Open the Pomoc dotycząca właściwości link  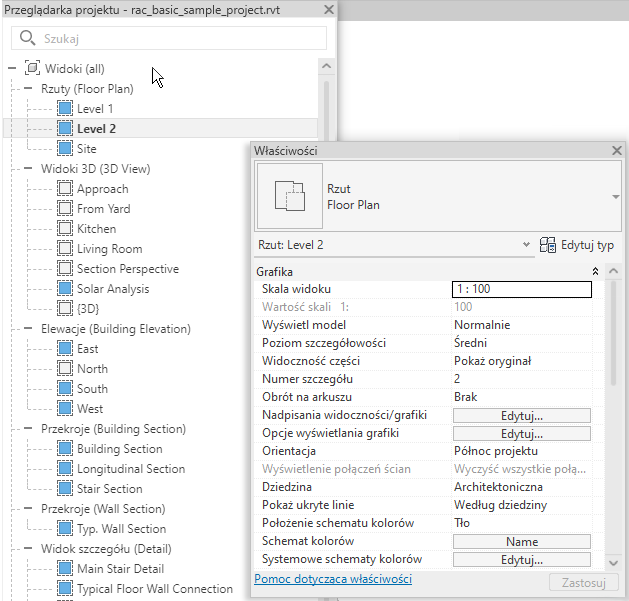[x=333, y=579]
